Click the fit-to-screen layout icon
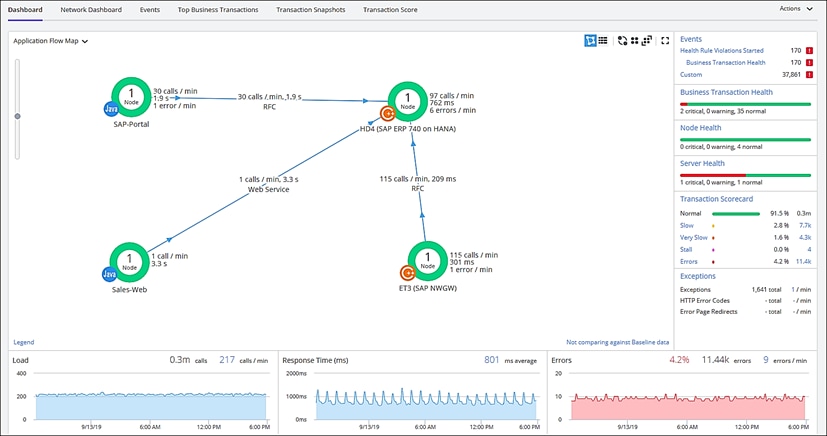Screen dimensions: 827x436 (x=647, y=41)
